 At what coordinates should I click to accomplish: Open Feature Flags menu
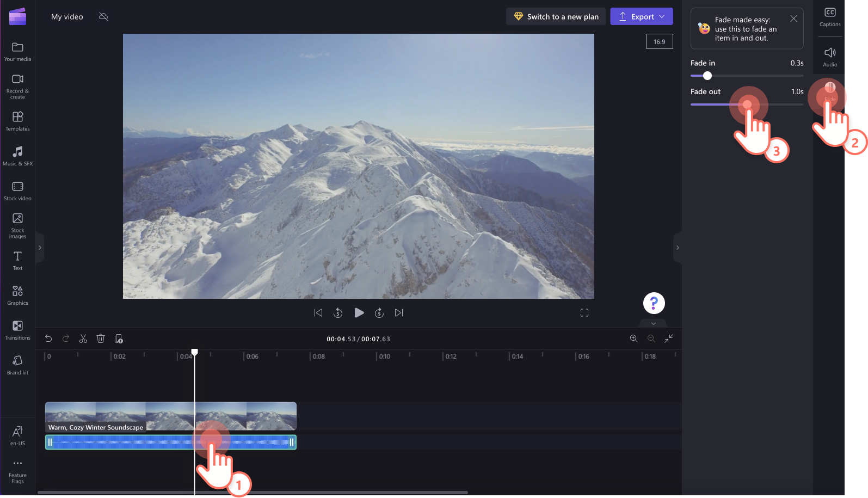[x=17, y=471]
